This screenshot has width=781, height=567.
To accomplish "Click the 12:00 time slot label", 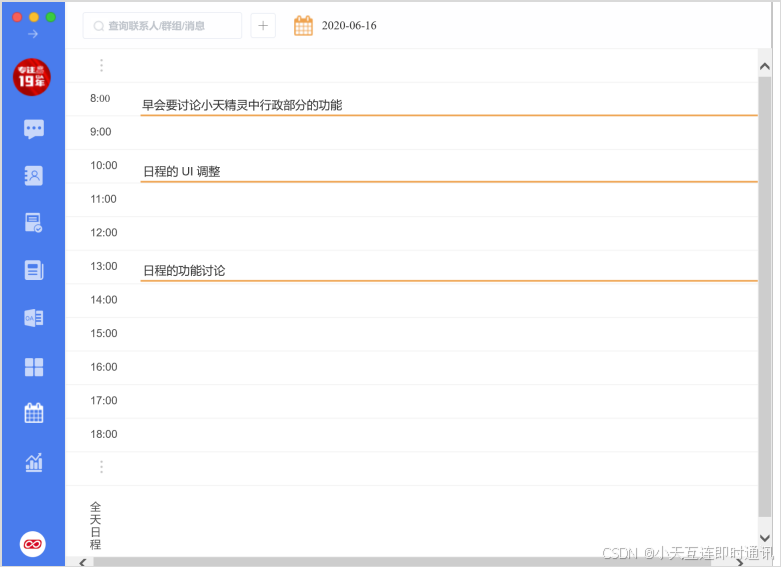I will click(x=104, y=232).
